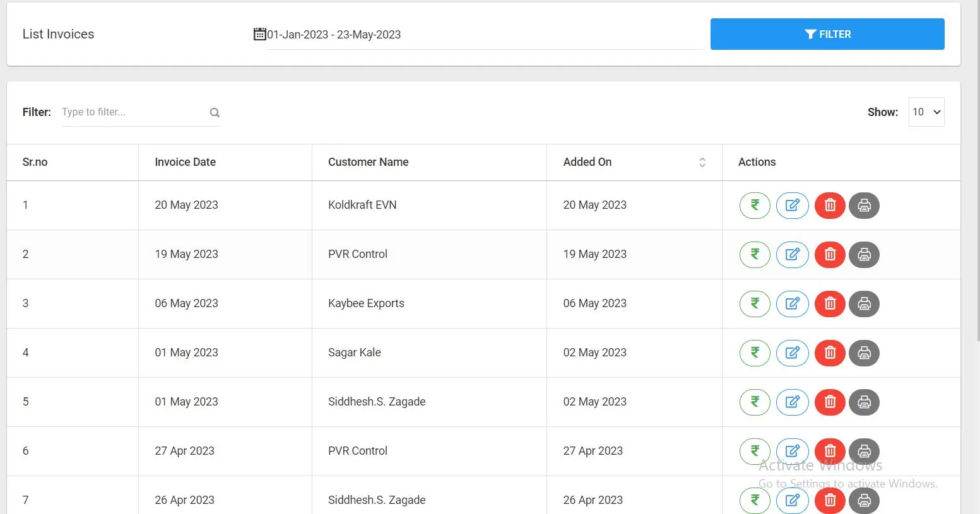Screen dimensions: 980x514
Task: Edit the 27 Apr 2023 PVR Control invoice
Action: coord(793,452)
